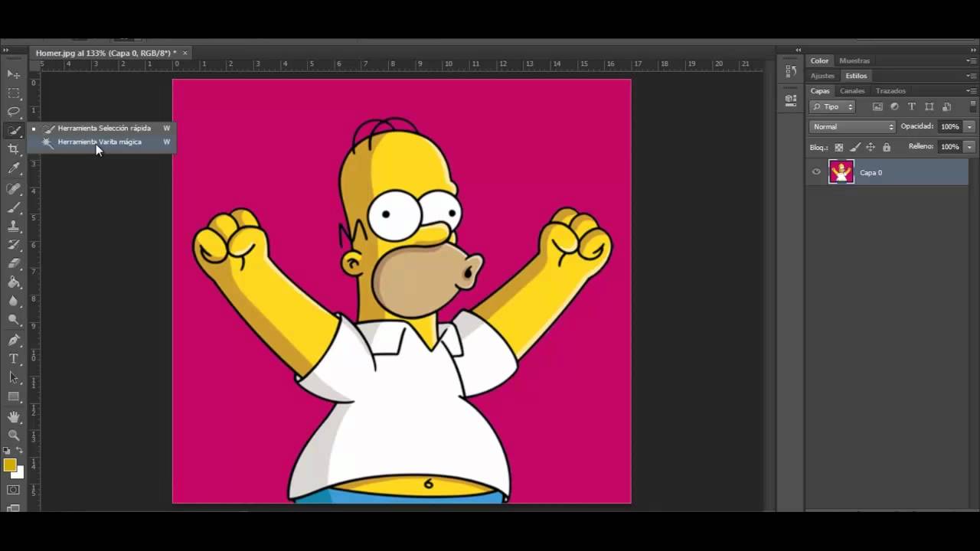Viewport: 980px width, 551px height.
Task: Toggle Quick Mask mode icon
Action: [14, 490]
